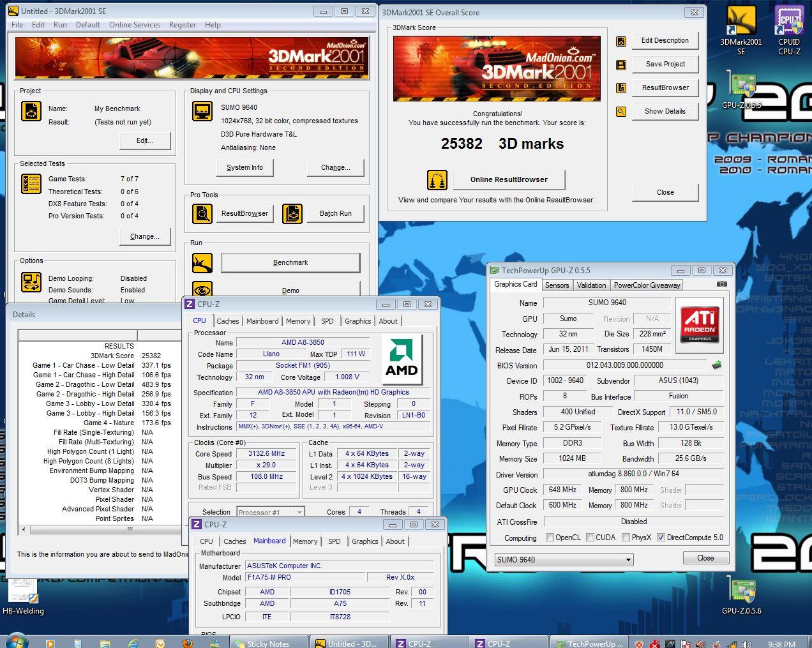Click the Save Project floppy disk icon
The height and width of the screenshot is (648, 812).
point(620,64)
